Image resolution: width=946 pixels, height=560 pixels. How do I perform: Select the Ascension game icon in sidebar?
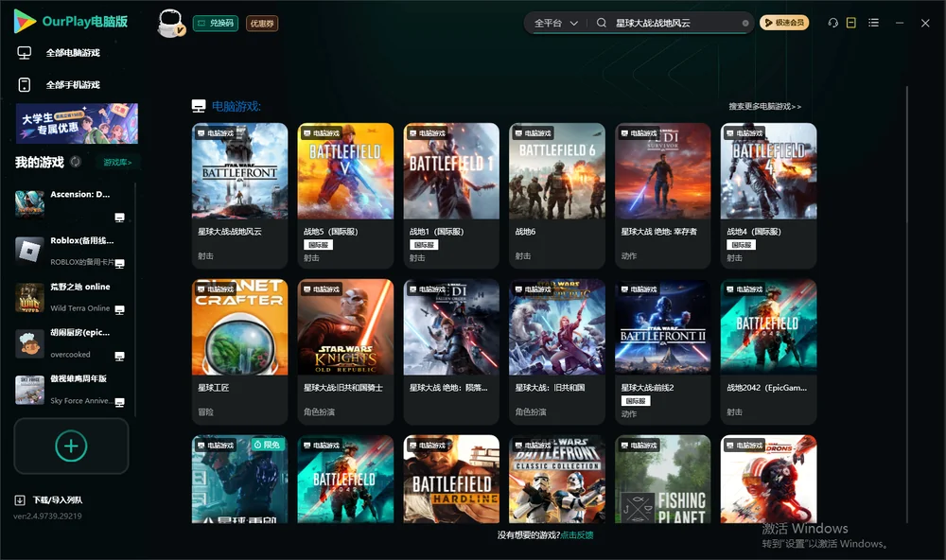[29, 203]
